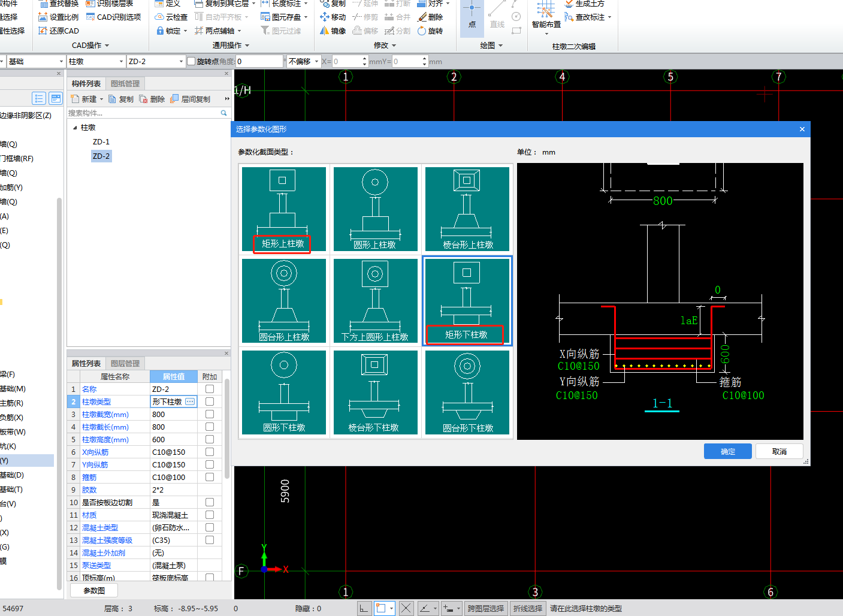Open the 基础 category dropdown

[x=61, y=61]
